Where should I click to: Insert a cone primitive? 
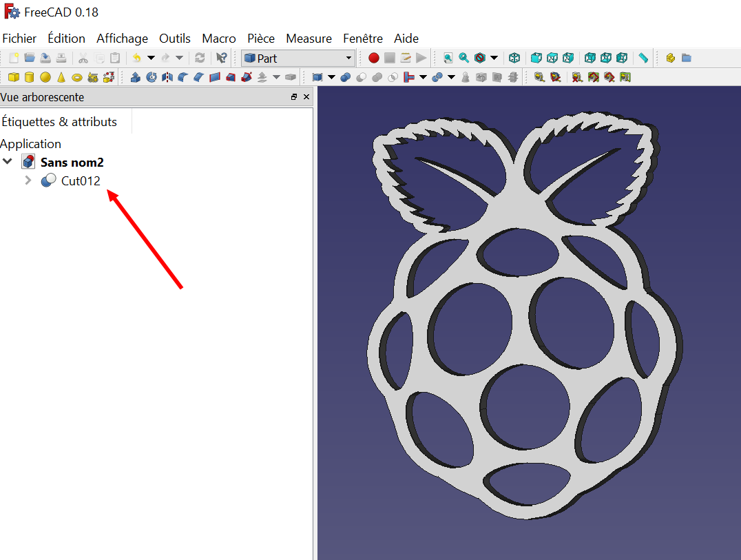pyautogui.click(x=61, y=77)
